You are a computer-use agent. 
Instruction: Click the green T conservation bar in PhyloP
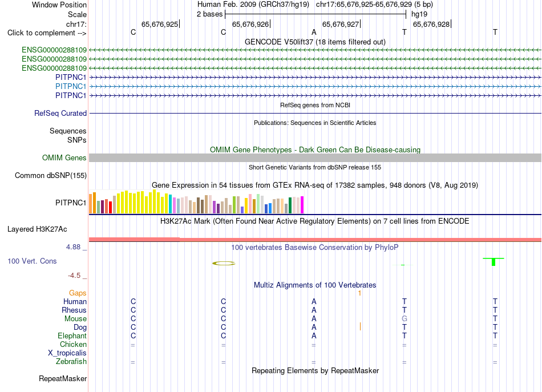coord(494,262)
